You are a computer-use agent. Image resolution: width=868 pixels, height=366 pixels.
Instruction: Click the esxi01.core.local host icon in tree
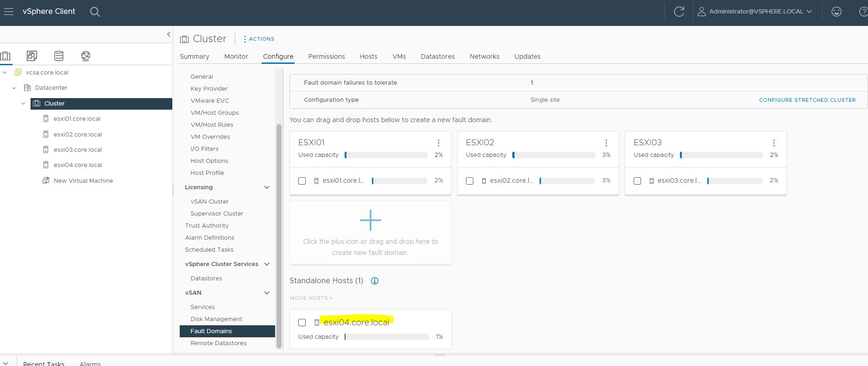46,119
